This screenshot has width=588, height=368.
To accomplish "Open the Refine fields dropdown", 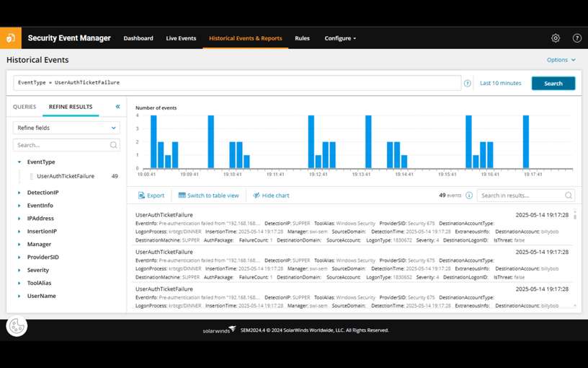I will pos(66,128).
